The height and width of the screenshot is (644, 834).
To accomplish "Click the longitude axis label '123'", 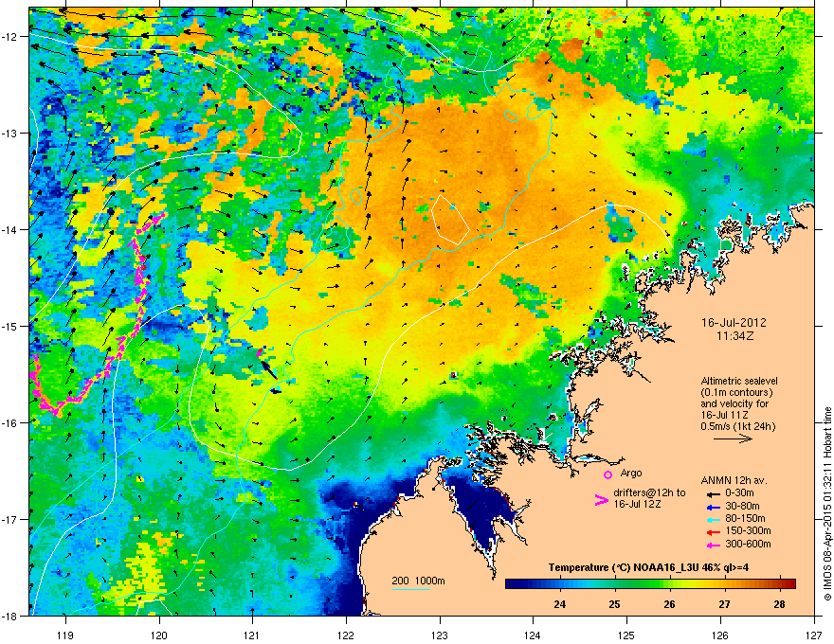I will [440, 635].
